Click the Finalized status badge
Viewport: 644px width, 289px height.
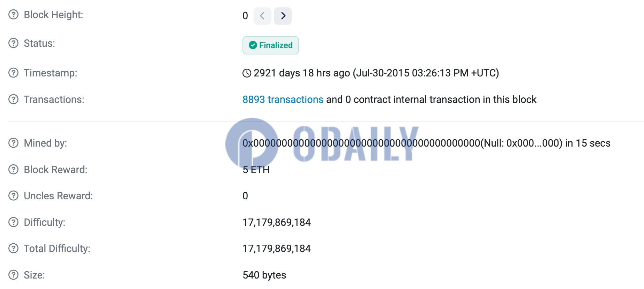click(x=270, y=45)
